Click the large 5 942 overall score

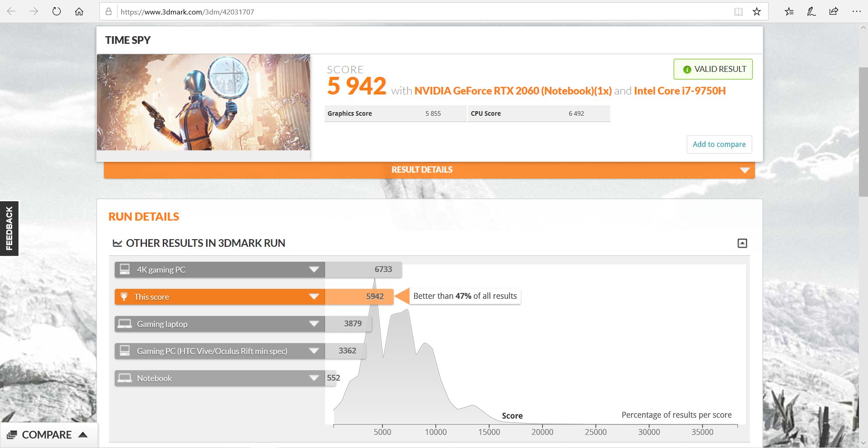tap(357, 86)
